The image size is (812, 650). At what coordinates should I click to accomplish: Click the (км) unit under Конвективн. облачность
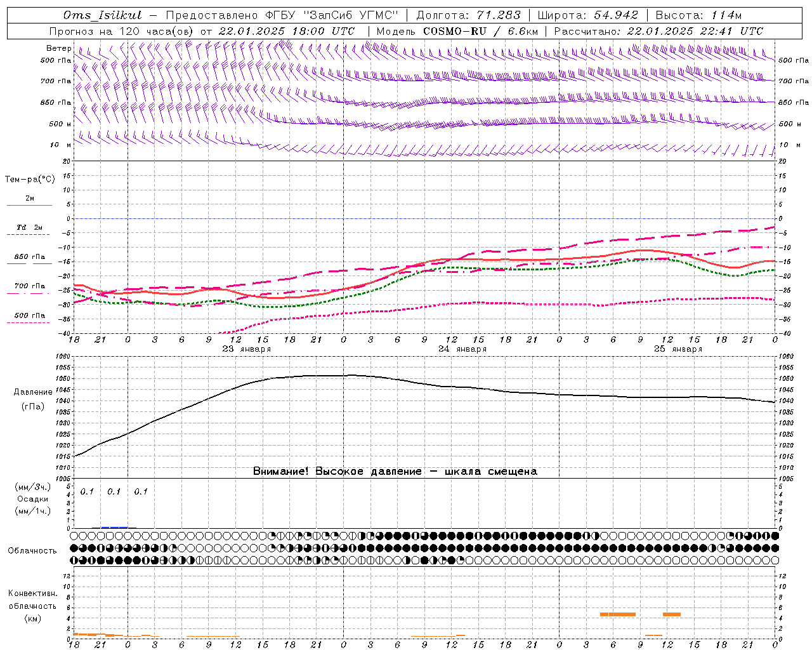click(33, 618)
